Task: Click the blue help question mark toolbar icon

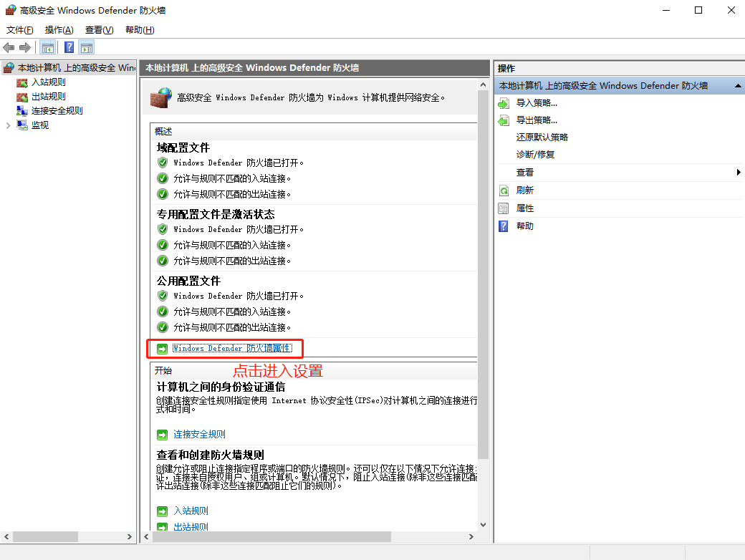Action: pos(69,47)
